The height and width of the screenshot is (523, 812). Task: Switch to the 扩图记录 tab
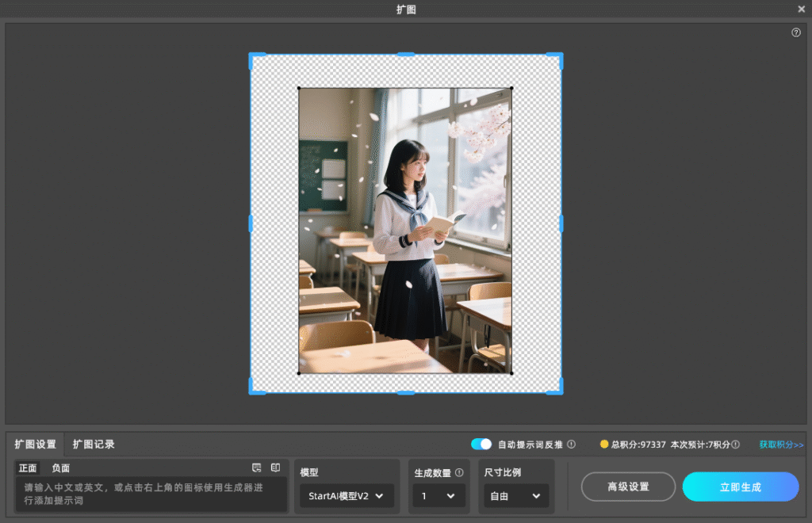94,445
